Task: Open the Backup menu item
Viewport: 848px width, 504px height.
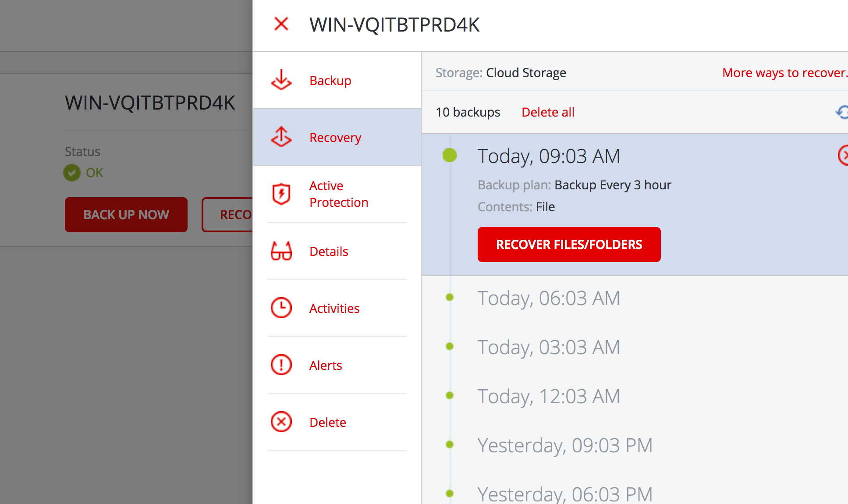Action: pos(330,81)
